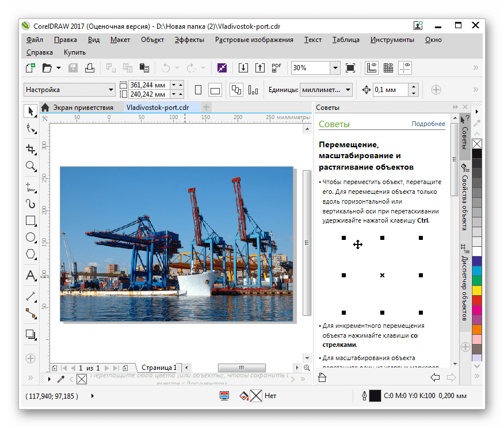Select the Crop tool in toolbox
504x428 pixels.
(31, 149)
